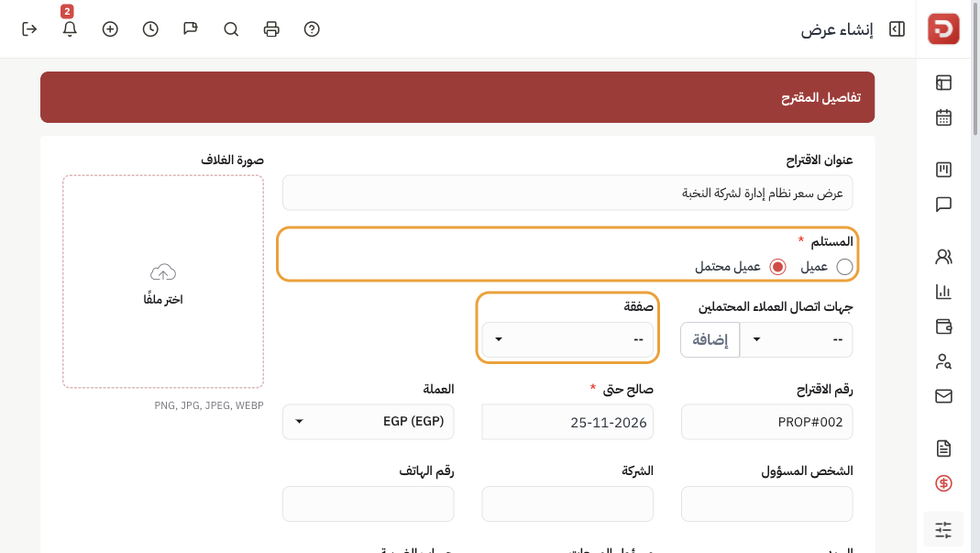Open the العملة EGP dropdown
This screenshot has height=553, width=980.
tap(369, 422)
